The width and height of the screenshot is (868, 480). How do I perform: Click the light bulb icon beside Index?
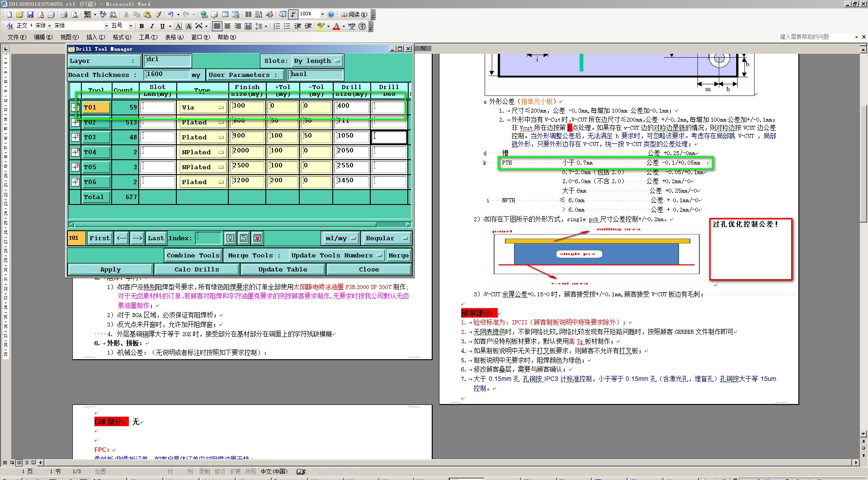230,238
